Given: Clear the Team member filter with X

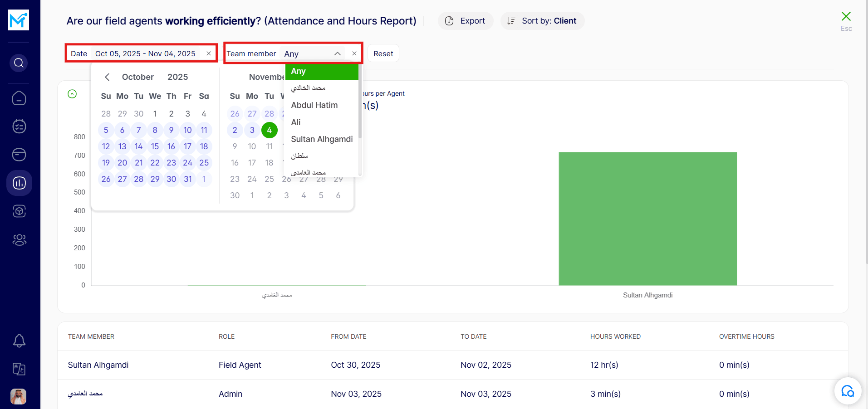Looking at the screenshot, I should pyautogui.click(x=354, y=54).
